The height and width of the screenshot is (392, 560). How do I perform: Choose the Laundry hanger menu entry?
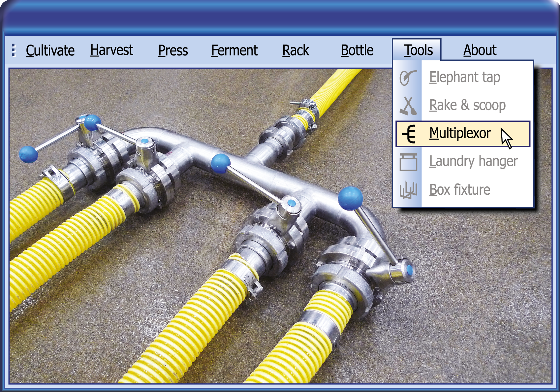pos(463,162)
